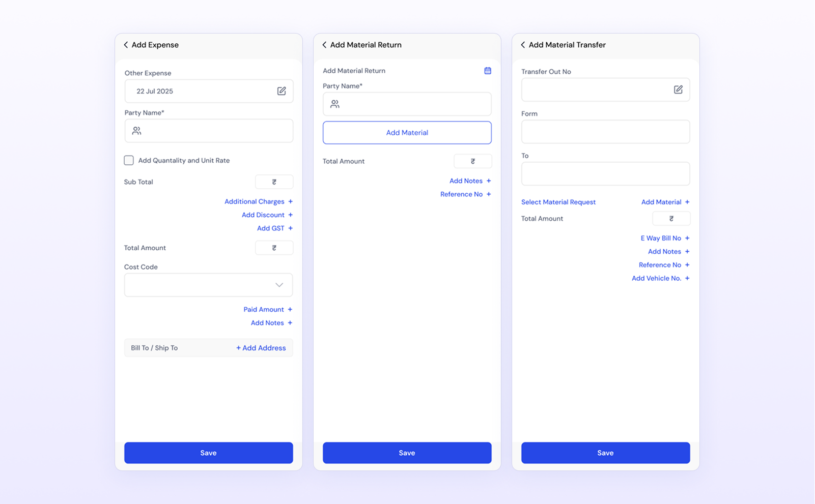This screenshot has width=815, height=504.
Task: Click the Select Material Request link
Action: click(x=558, y=202)
